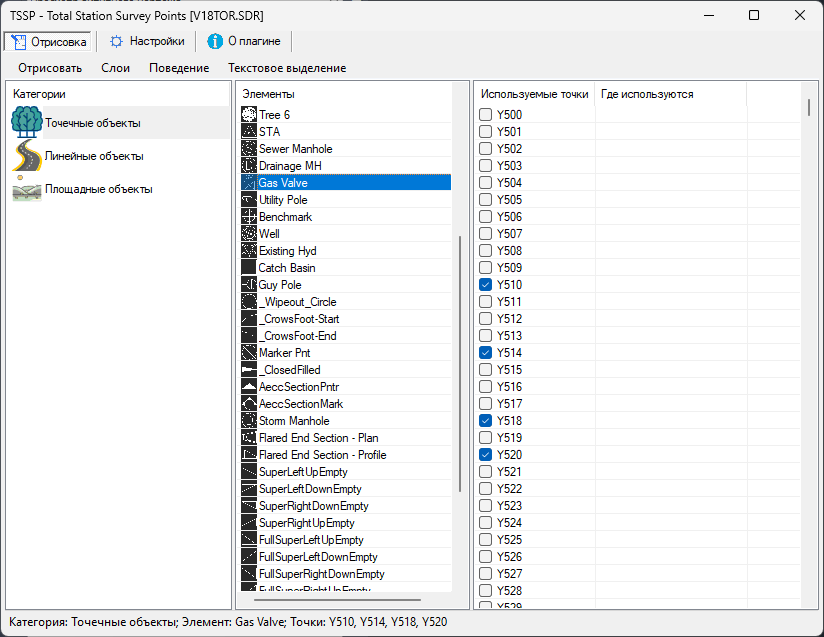Open the Слои menu
824x637 pixels.
[115, 68]
